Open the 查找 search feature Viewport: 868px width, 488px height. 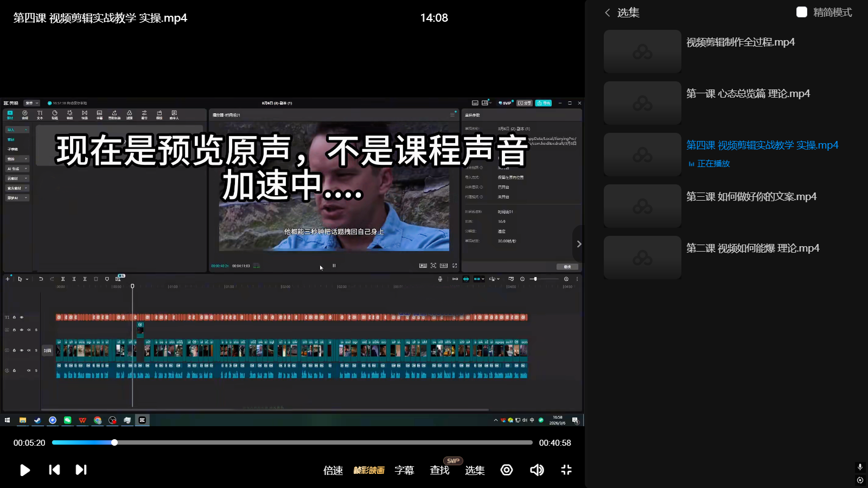[439, 470]
